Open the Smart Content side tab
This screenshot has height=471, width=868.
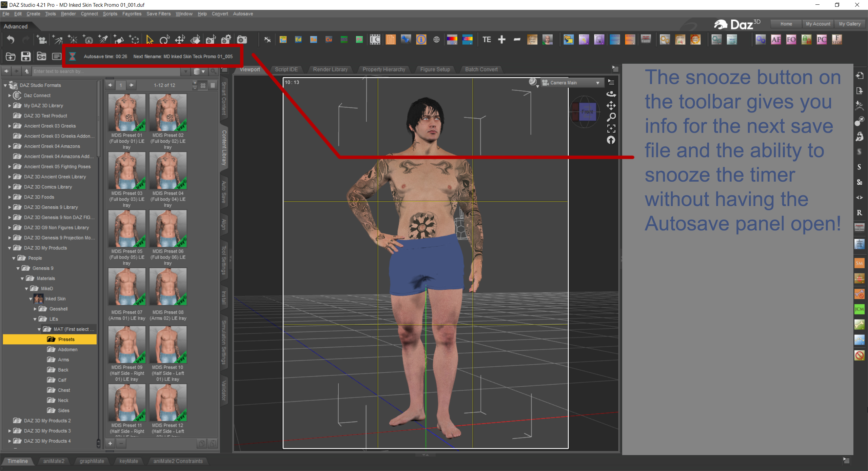pos(224,99)
